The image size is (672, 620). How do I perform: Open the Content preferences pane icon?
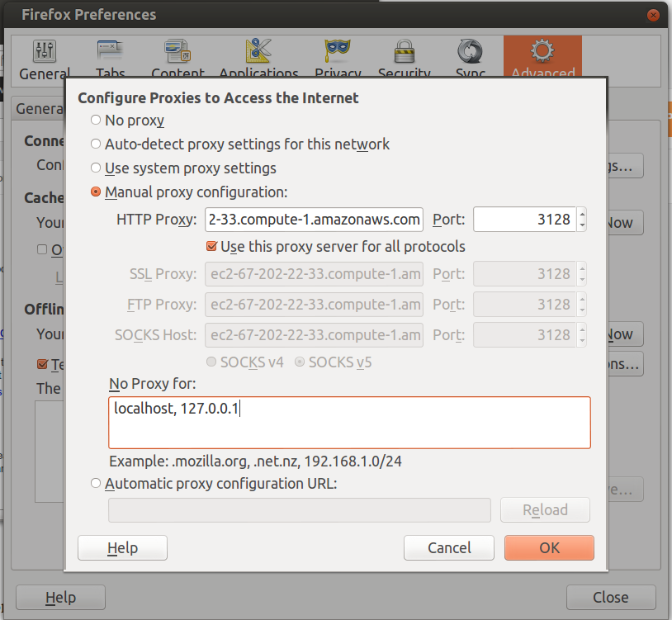coord(177,51)
